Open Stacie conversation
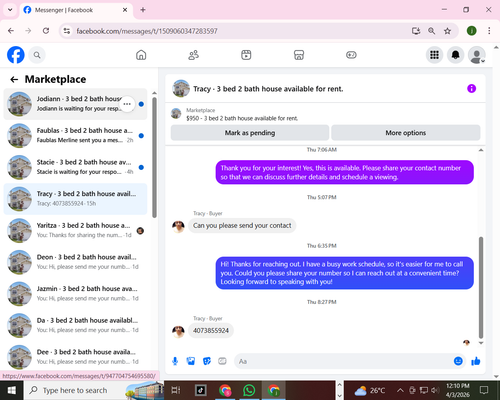The height and width of the screenshot is (400, 500). 75,167
